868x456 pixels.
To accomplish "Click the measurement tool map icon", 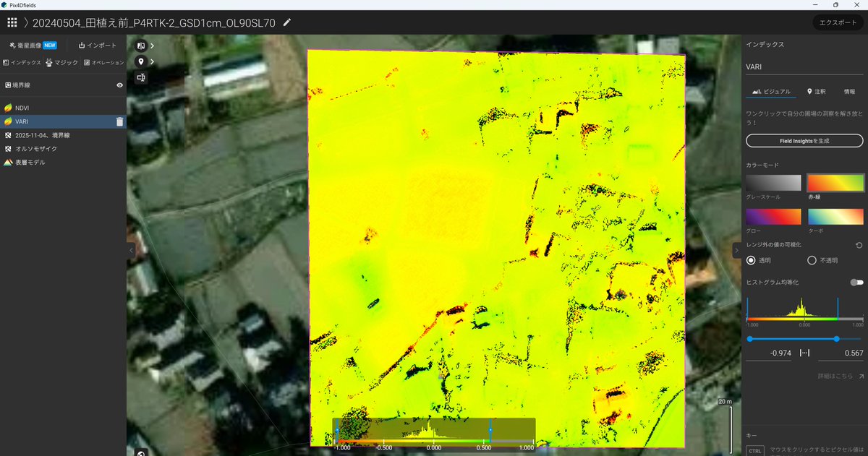I will (141, 77).
